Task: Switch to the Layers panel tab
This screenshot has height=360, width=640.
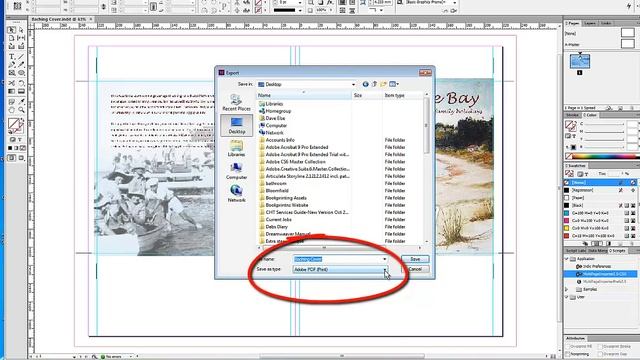Action: click(x=590, y=23)
